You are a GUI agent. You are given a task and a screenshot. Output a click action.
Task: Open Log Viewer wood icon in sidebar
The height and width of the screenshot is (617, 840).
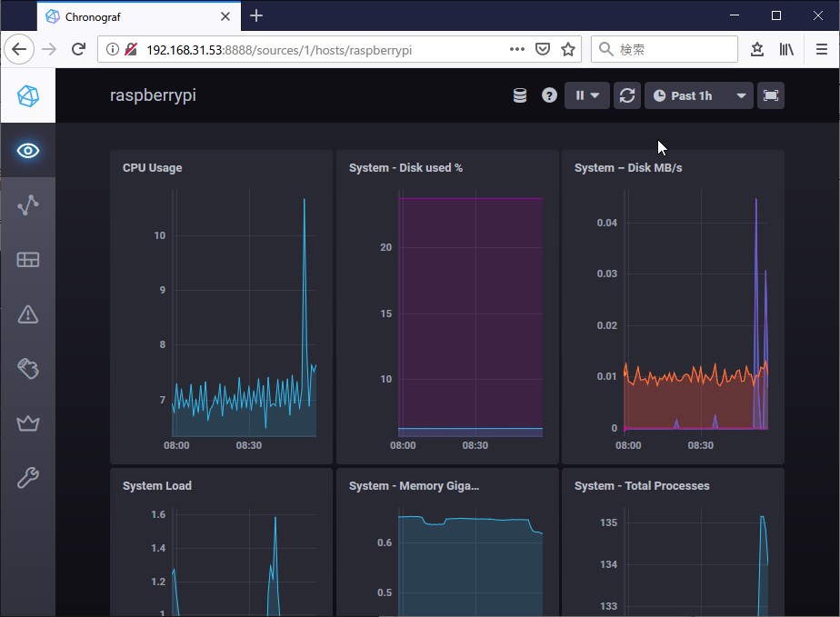point(28,369)
